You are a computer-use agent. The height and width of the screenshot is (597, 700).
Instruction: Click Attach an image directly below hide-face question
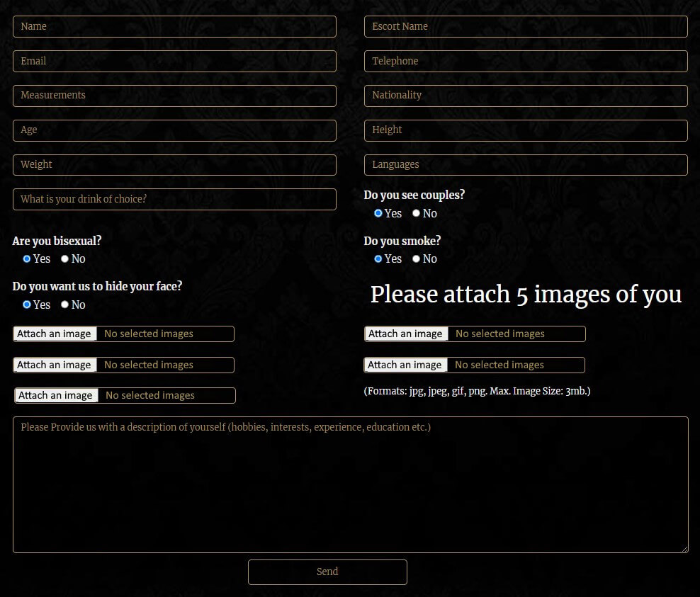(55, 334)
